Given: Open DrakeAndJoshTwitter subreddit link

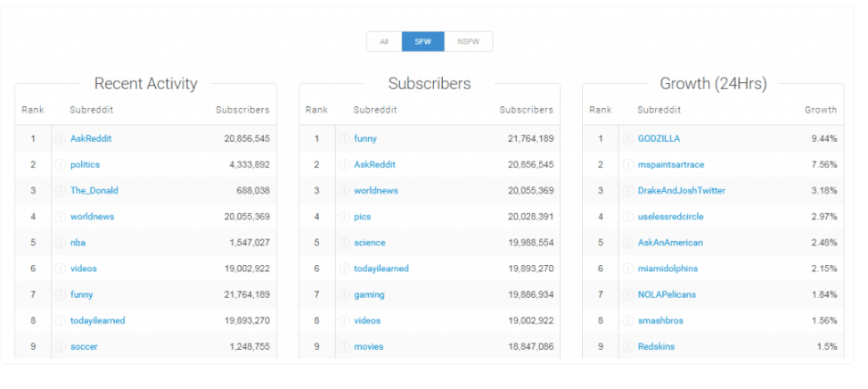Looking at the screenshot, I should pyautogui.click(x=682, y=191).
